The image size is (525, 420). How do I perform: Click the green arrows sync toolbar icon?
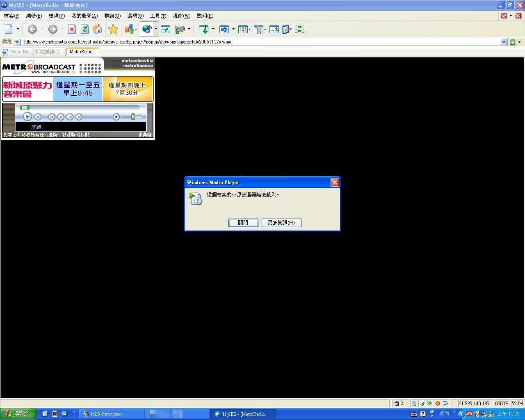299,29
